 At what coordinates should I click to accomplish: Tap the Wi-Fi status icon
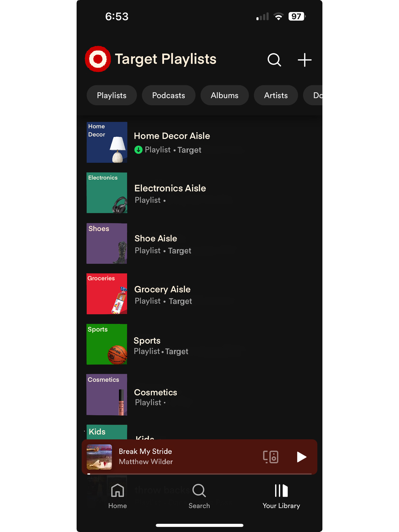(279, 17)
